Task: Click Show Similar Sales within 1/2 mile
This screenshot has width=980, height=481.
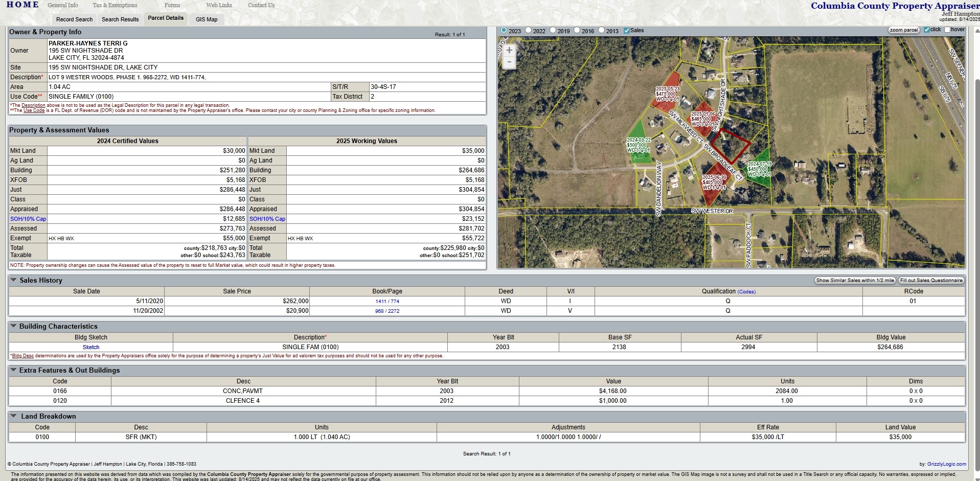Action: [x=855, y=280]
